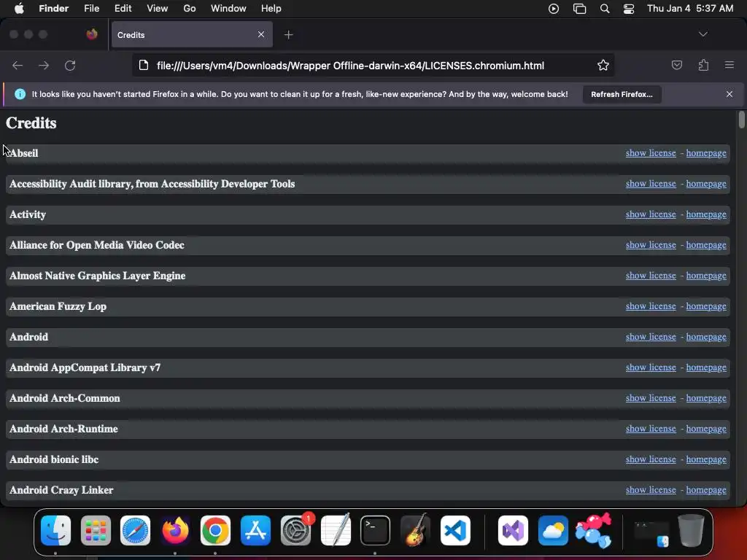Open Visual Studio purple icon in the Dock

tap(513, 531)
